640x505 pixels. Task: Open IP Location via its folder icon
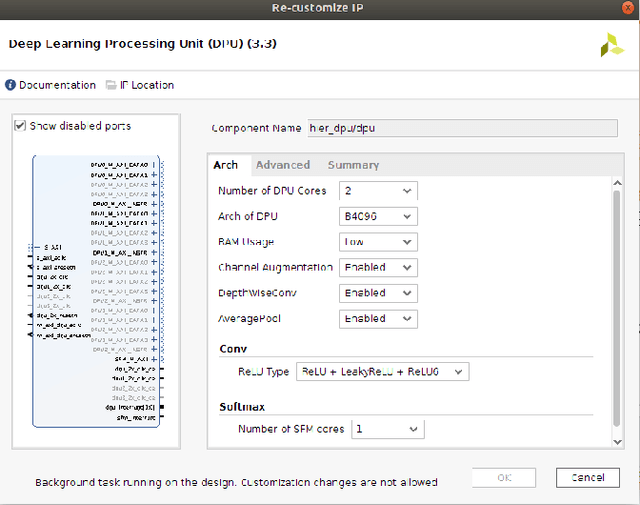coord(111,85)
